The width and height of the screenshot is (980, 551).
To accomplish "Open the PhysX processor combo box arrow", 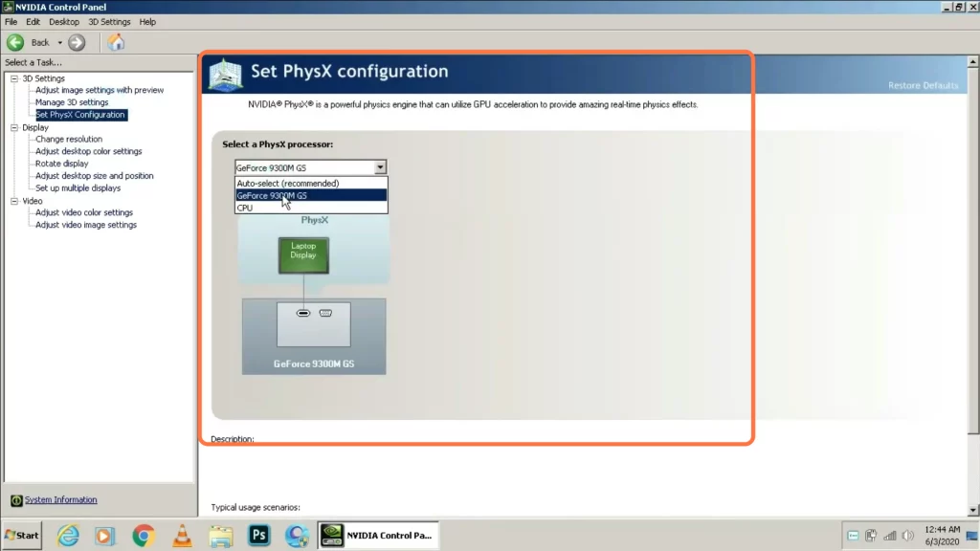I will 380,167.
